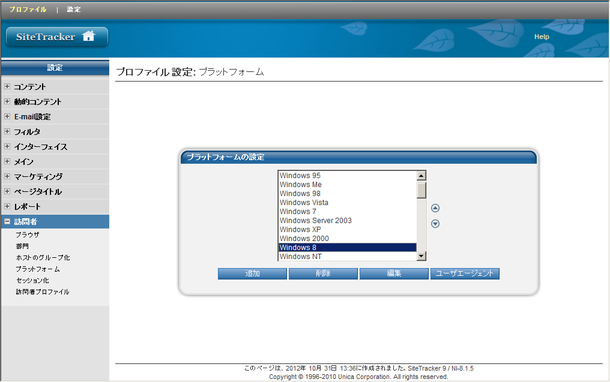The image size is (610, 382).
Task: Move selected platform down with arrow icon
Action: point(435,224)
